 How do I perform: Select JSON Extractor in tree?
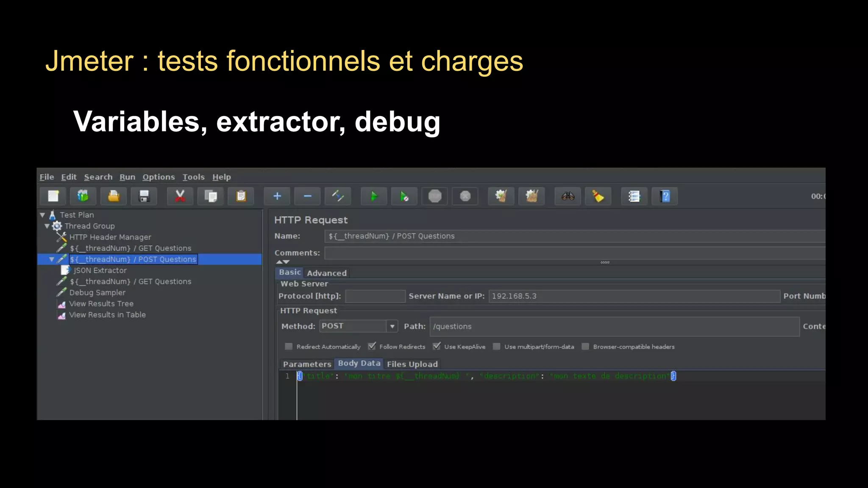[x=100, y=270]
